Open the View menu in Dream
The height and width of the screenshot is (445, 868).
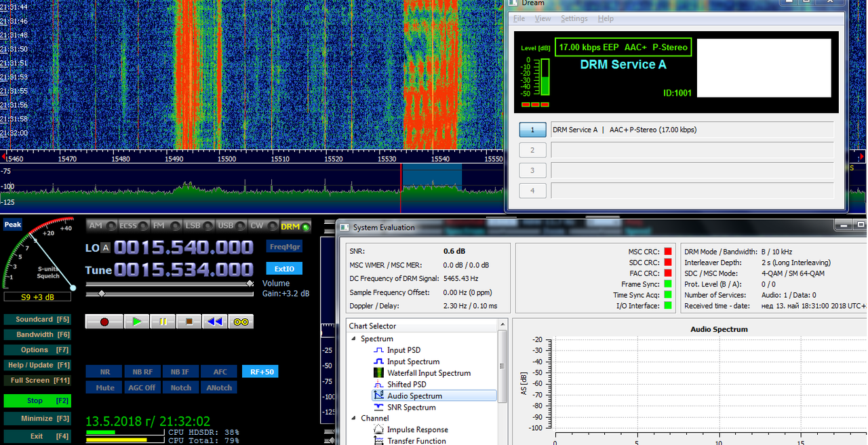[x=543, y=19]
